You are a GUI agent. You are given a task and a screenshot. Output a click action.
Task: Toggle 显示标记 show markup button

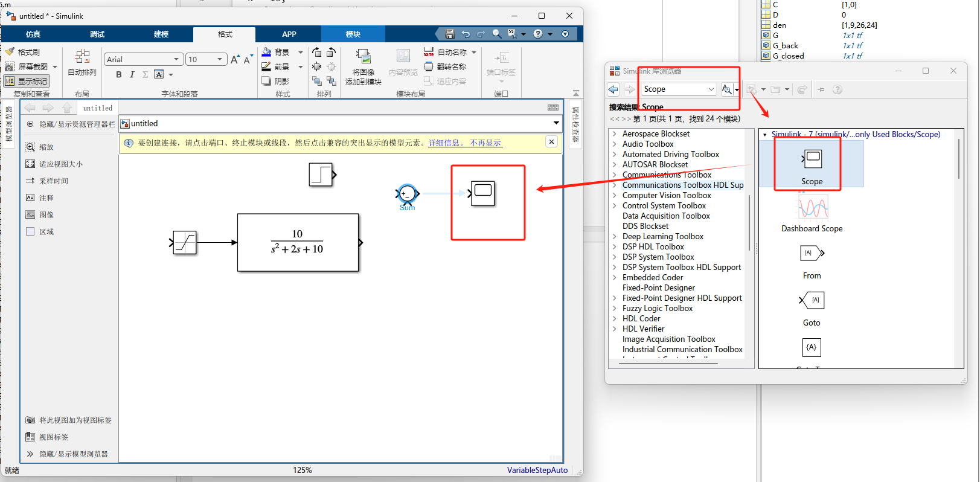pos(27,81)
